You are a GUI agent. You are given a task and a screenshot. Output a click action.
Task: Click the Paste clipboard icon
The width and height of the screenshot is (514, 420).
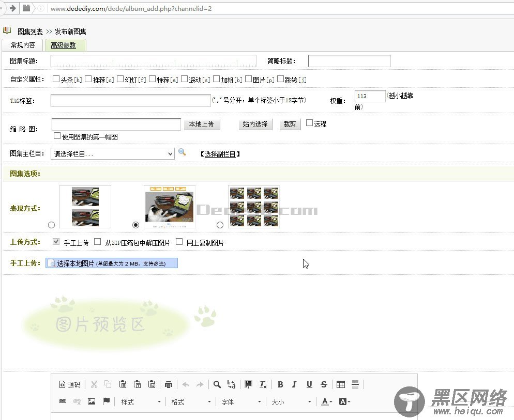coord(123,385)
